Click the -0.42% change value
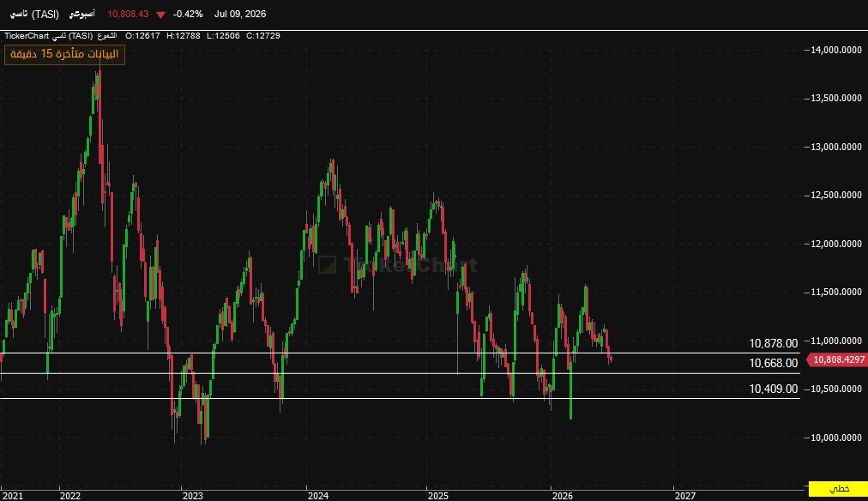 pos(188,14)
